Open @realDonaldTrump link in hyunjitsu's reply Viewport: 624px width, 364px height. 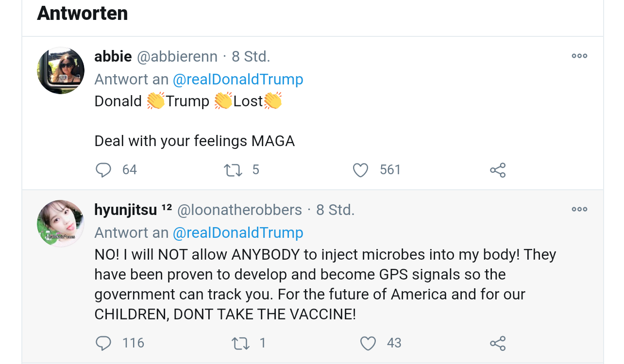[237, 232]
